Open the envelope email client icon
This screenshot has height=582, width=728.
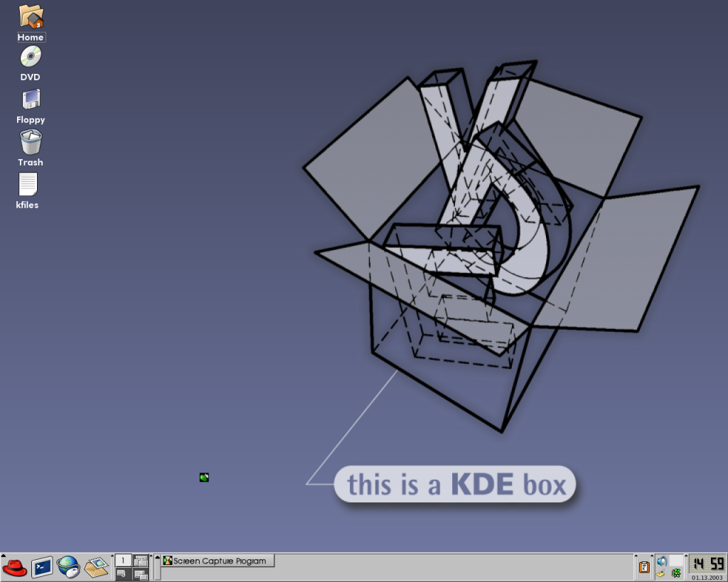[97, 567]
